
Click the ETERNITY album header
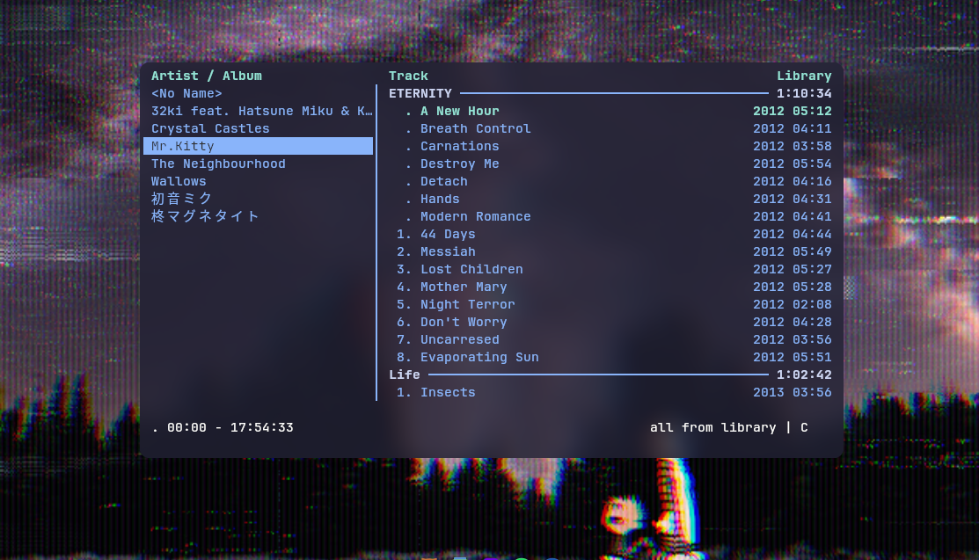pos(420,93)
